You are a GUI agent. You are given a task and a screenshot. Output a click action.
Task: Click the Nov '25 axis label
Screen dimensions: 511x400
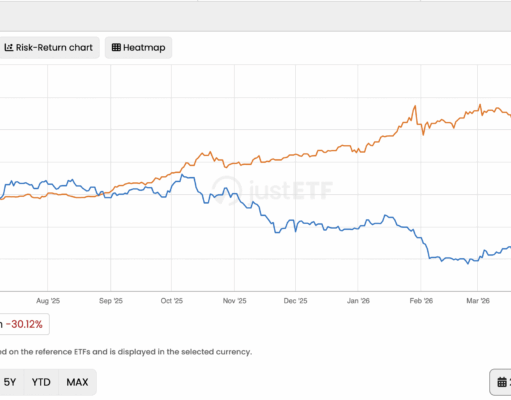pyautogui.click(x=234, y=301)
